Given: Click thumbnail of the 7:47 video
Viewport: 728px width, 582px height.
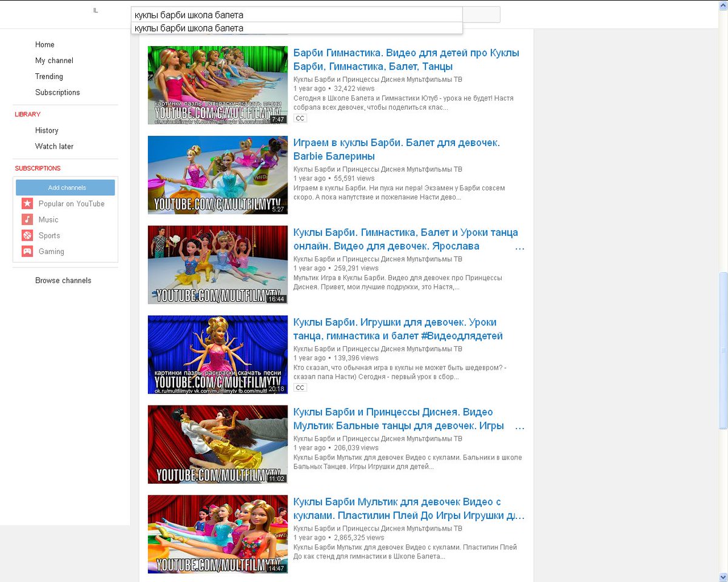Looking at the screenshot, I should coord(218,85).
